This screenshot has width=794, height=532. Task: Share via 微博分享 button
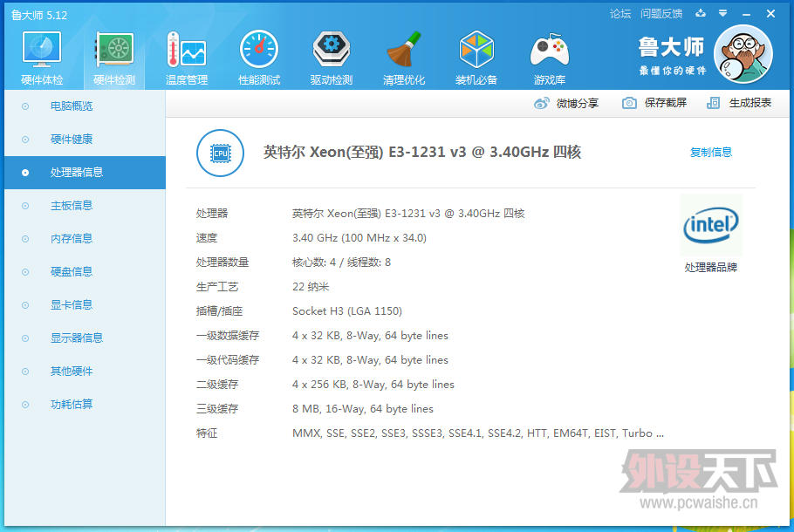coord(567,104)
